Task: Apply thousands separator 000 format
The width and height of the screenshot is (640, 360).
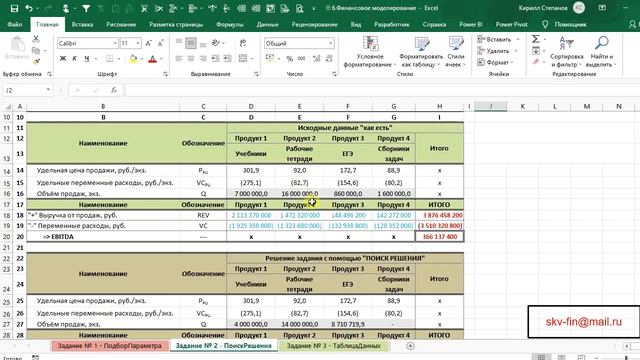Action: pyautogui.click(x=302, y=59)
